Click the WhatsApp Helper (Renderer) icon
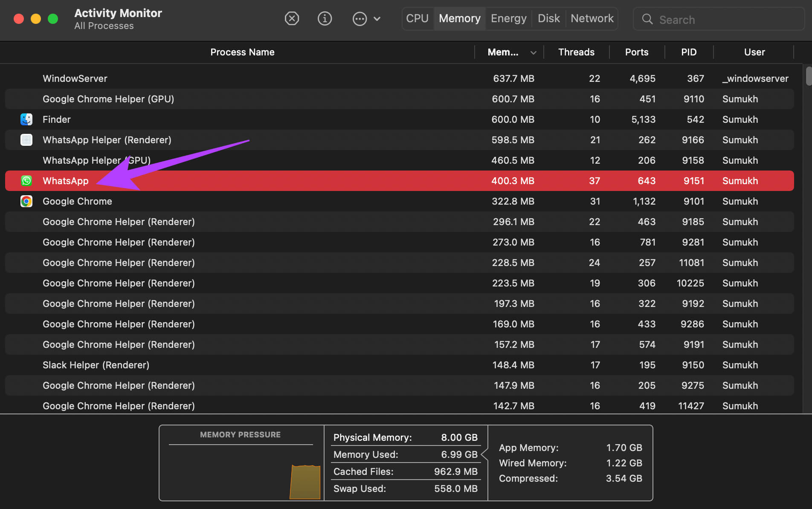Image resolution: width=812 pixels, height=509 pixels. point(26,140)
